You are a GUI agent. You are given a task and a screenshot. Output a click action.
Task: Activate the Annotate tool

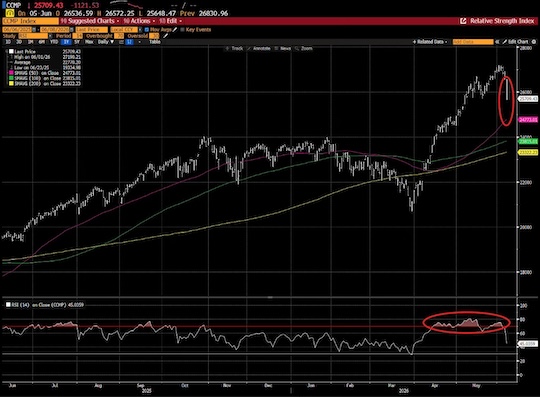[259, 49]
